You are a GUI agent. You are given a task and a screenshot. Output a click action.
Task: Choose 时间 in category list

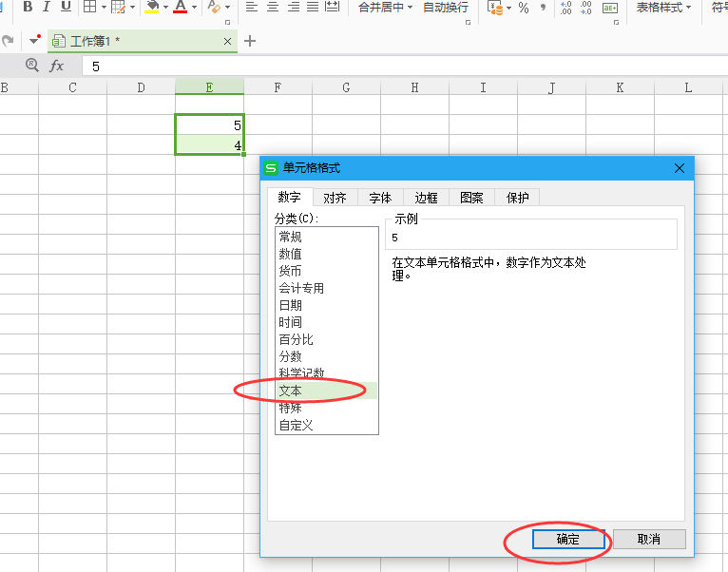[x=327, y=322]
